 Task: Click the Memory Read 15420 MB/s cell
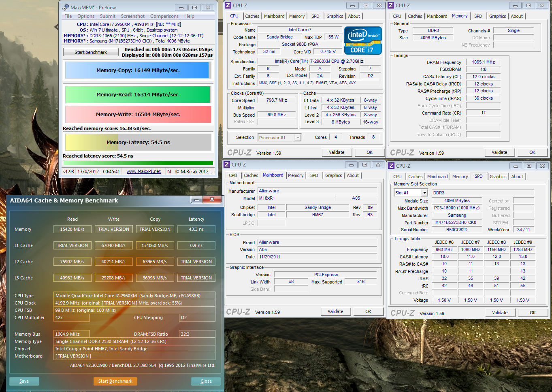pos(72,229)
